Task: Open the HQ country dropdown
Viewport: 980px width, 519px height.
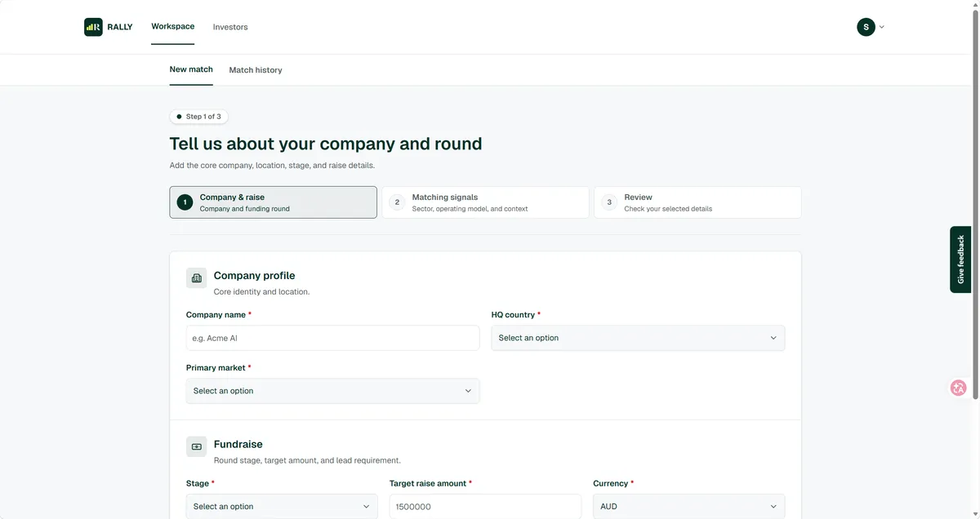Action: [638, 338]
